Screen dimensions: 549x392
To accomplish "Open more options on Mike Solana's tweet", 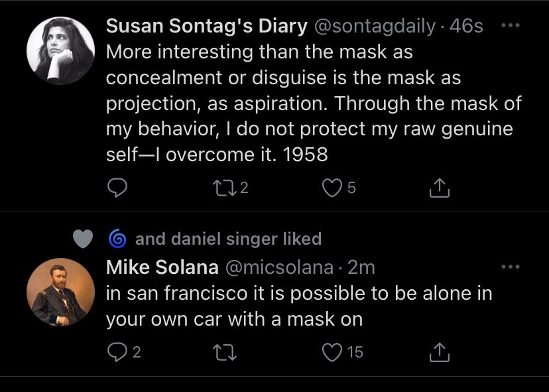I will point(509,267).
